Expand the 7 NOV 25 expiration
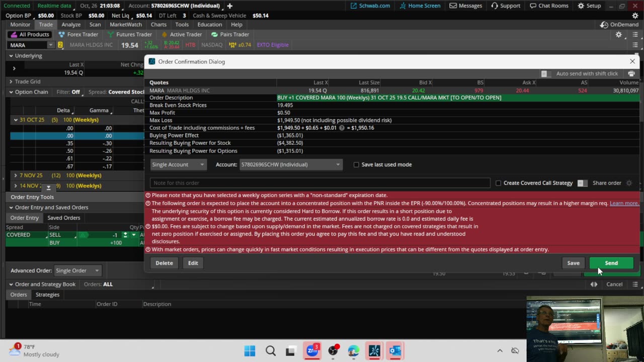This screenshot has height=362, width=644. 16,175
